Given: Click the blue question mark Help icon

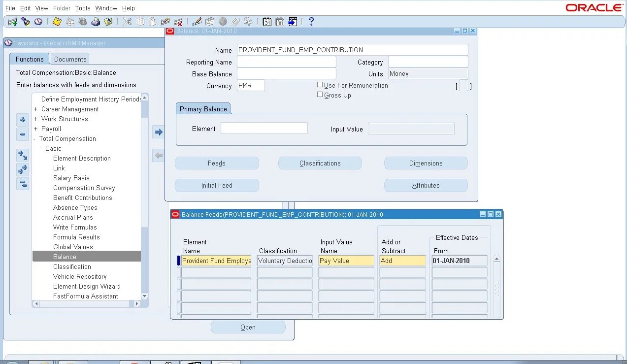Looking at the screenshot, I should point(311,22).
